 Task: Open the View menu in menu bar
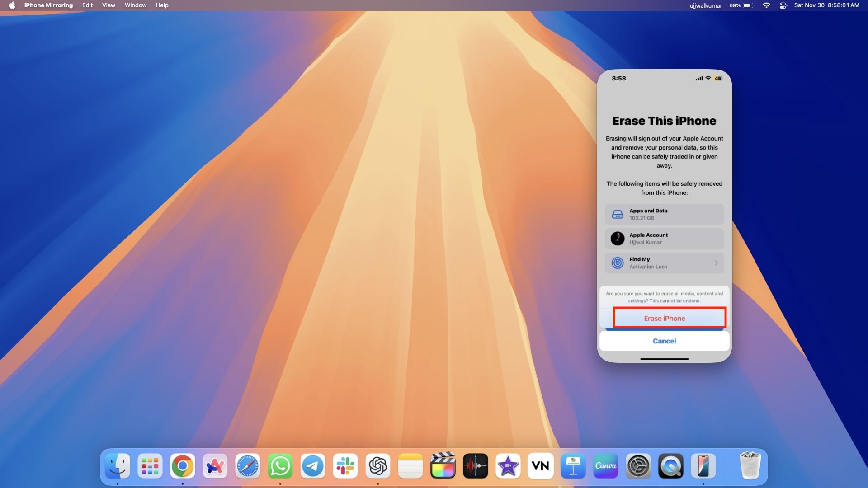tap(107, 5)
